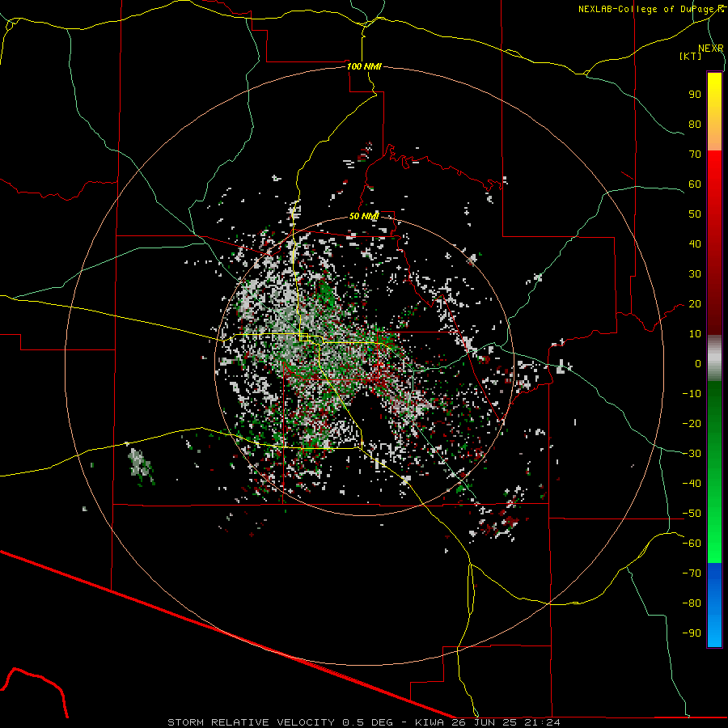The height and width of the screenshot is (728, 728).
Task: Click the [KT] units label above the scale
Action: click(691, 56)
